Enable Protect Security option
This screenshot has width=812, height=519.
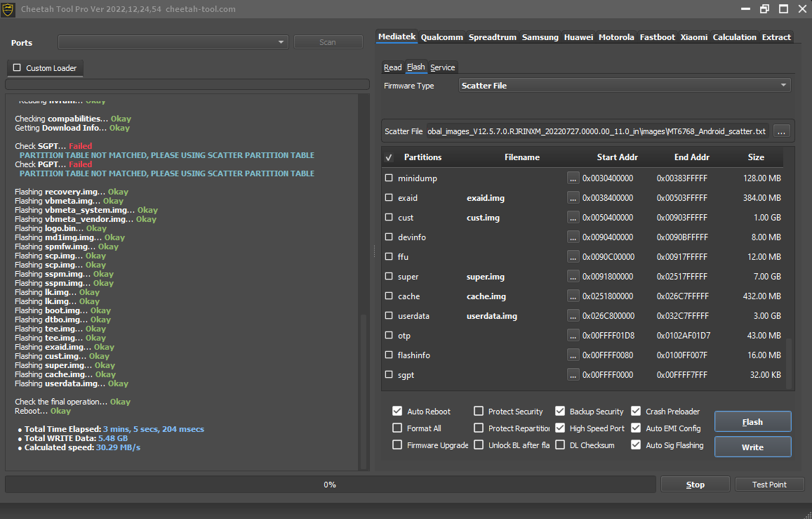(479, 411)
